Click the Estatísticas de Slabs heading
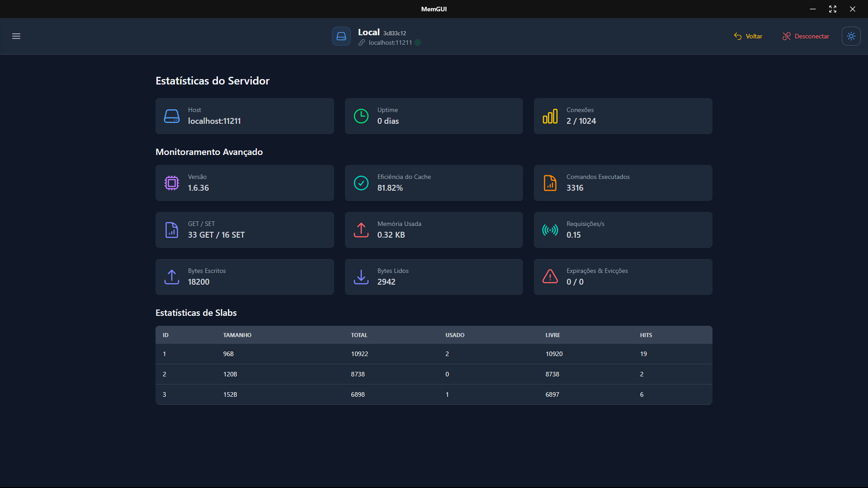Image resolution: width=868 pixels, height=488 pixels. click(196, 313)
